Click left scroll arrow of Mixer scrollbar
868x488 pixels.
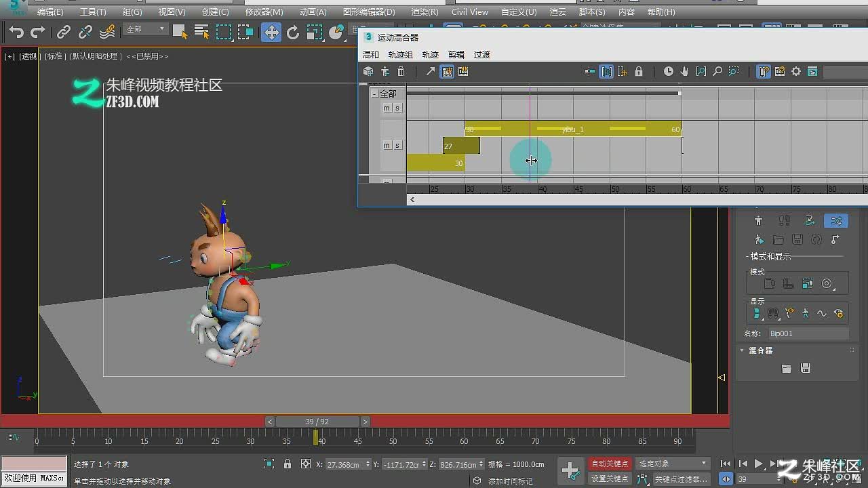(412, 199)
